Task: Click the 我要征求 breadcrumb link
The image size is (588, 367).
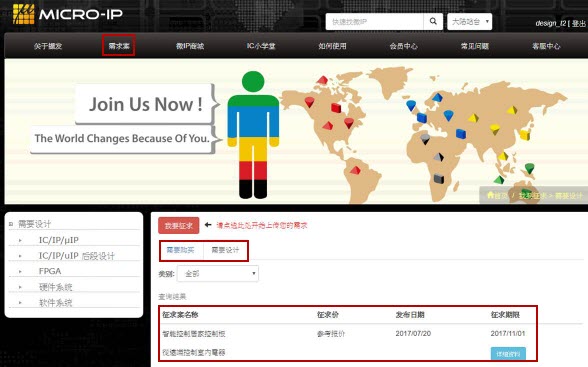Action: tap(532, 196)
